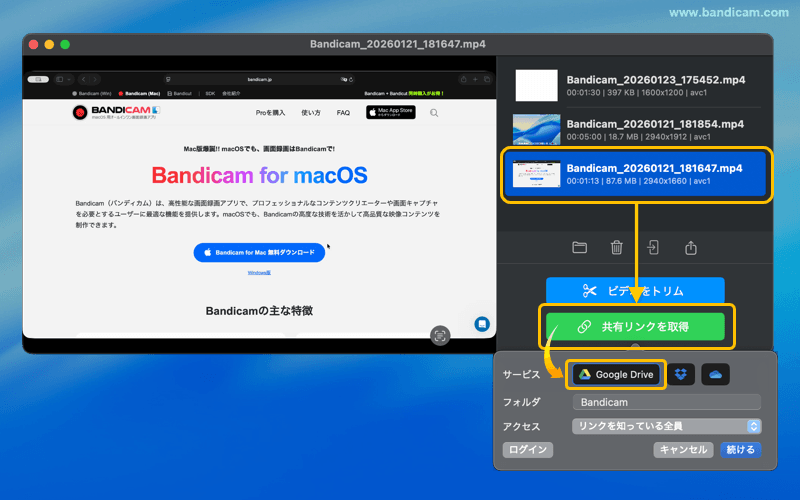Click the キャンセル button

point(684,450)
